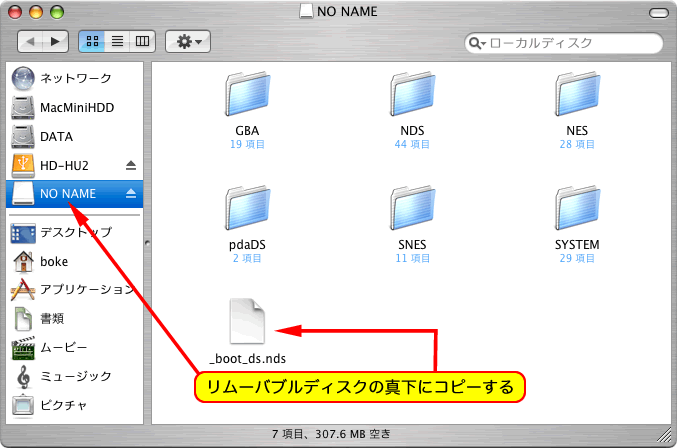This screenshot has width=677, height=448.
Task: Open the ムービー movies icon
Action: point(23,348)
